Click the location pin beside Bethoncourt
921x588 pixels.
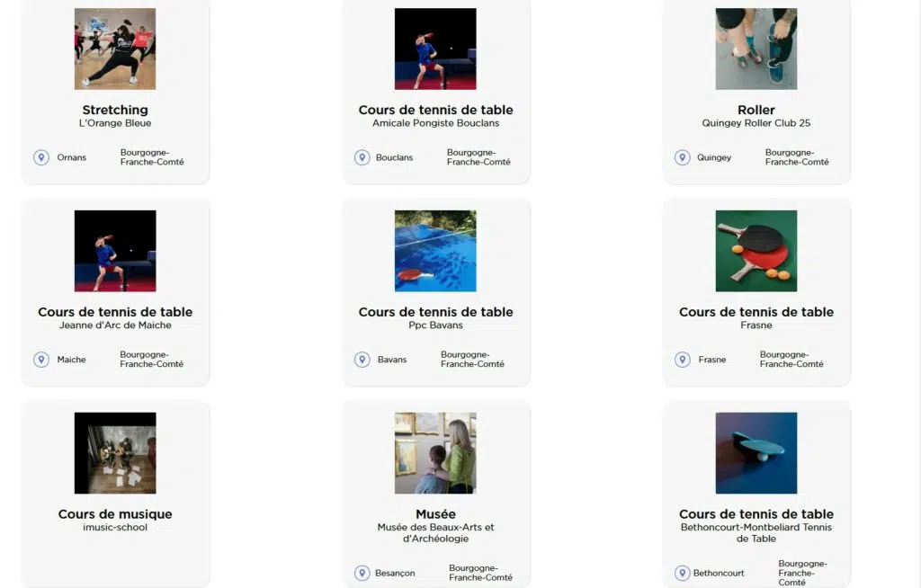point(682,573)
